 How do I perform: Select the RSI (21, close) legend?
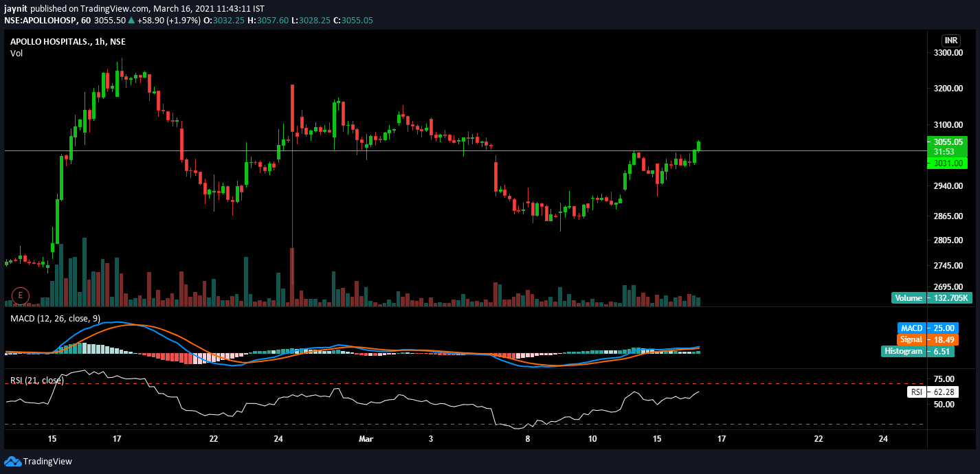(x=36, y=380)
